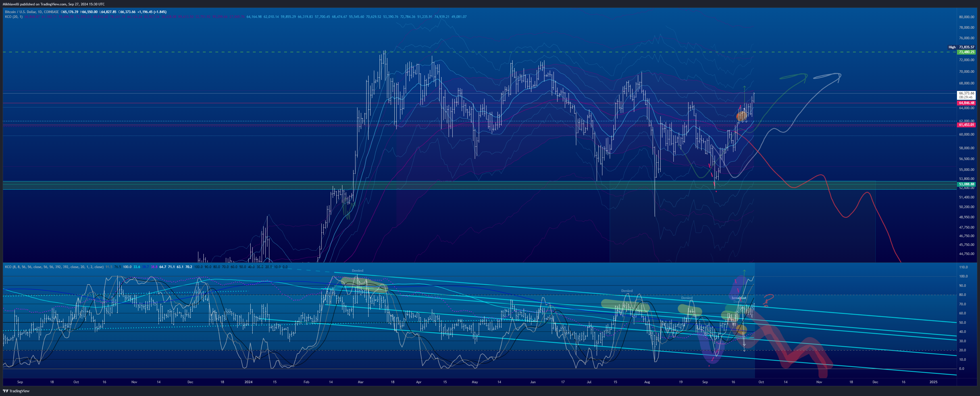Click the oscillator axis 50.0 tick
This screenshot has height=396, width=980.
pyautogui.click(x=962, y=322)
